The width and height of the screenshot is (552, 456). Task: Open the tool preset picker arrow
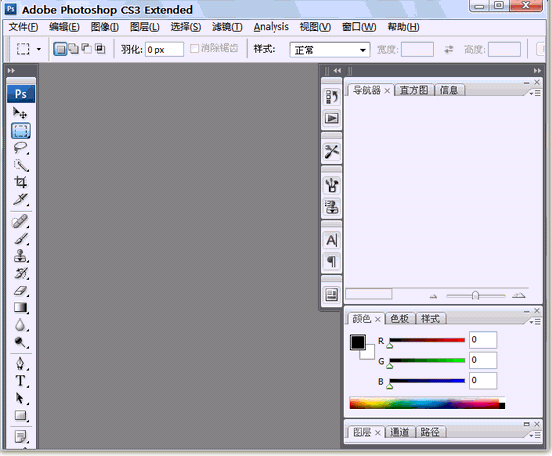coord(39,49)
